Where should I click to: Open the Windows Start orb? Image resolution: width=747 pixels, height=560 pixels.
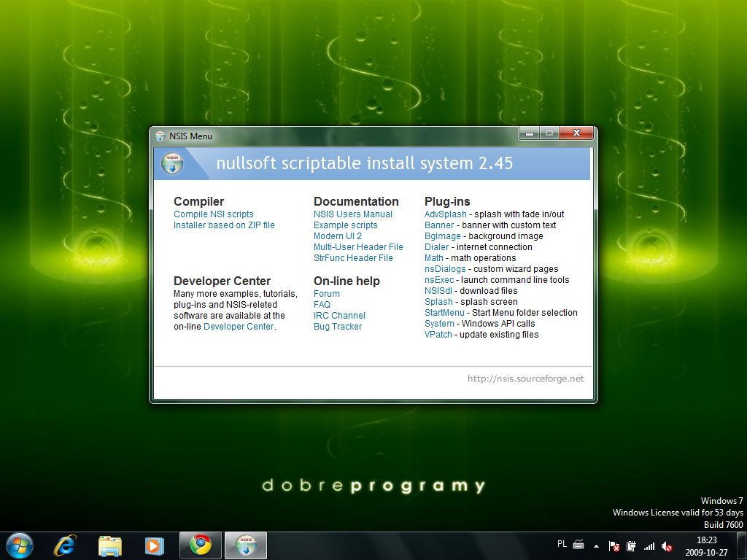(x=20, y=545)
